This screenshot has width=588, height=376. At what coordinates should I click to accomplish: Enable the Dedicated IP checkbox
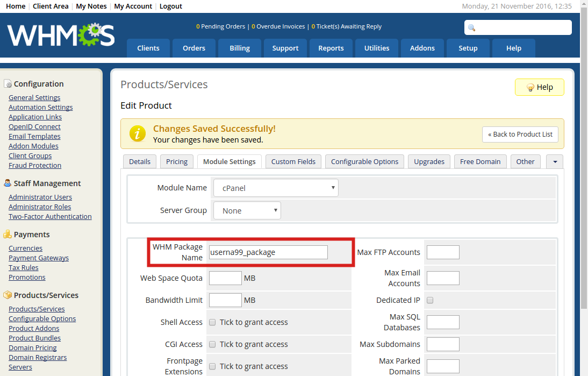430,300
